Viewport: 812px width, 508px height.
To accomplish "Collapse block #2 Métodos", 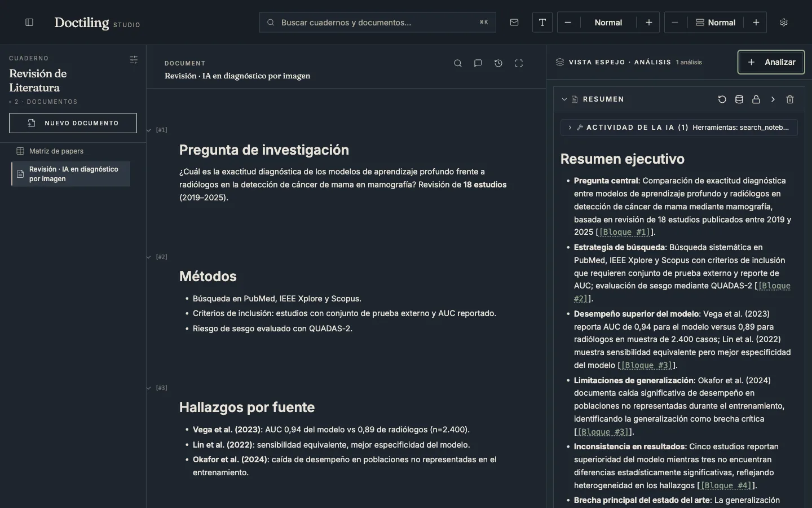I will 149,257.
